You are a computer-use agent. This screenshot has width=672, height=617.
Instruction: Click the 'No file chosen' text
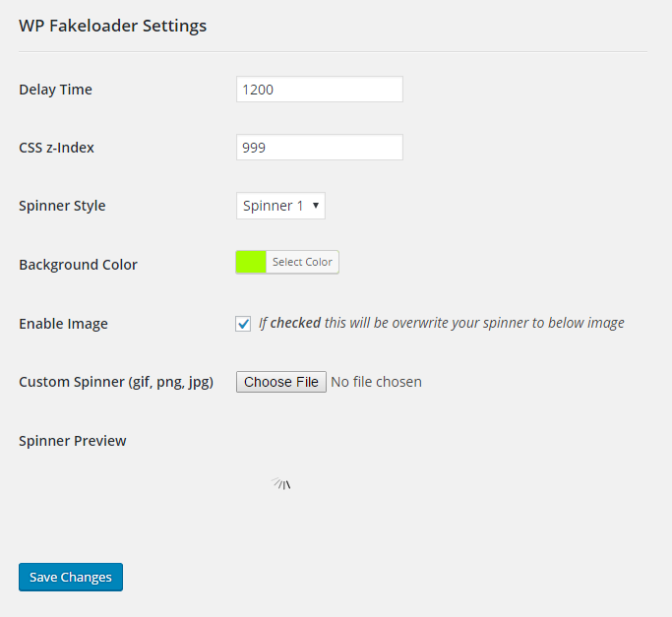[376, 382]
